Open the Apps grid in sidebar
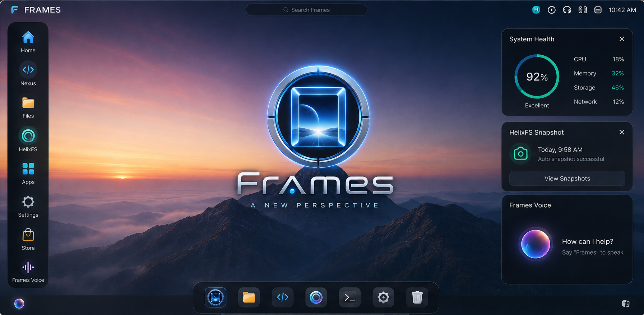Viewport: 644px width, 315px height. pyautogui.click(x=28, y=174)
